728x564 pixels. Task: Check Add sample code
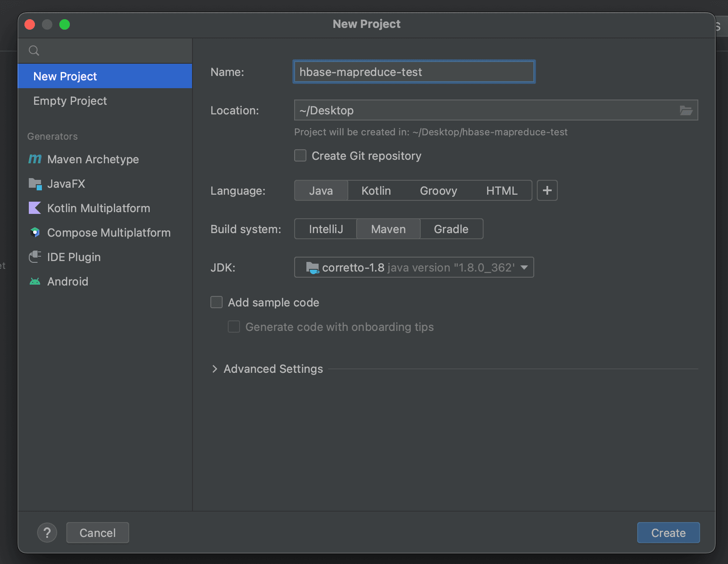tap(216, 302)
